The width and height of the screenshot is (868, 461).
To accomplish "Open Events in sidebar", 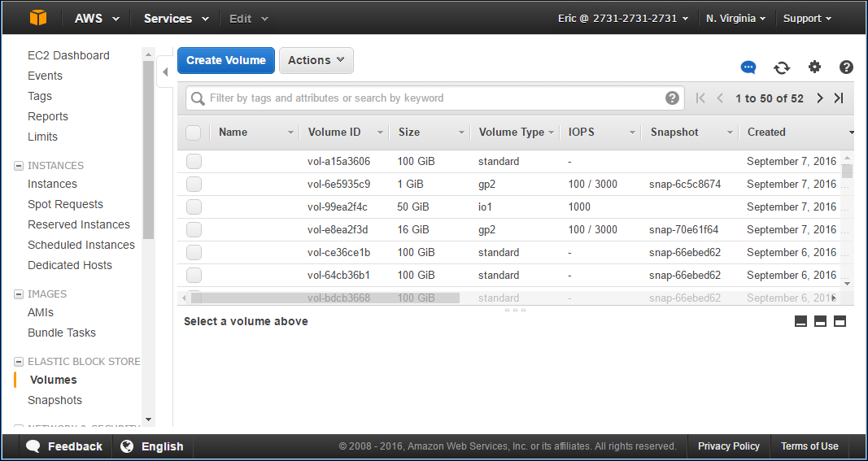I will [x=45, y=76].
